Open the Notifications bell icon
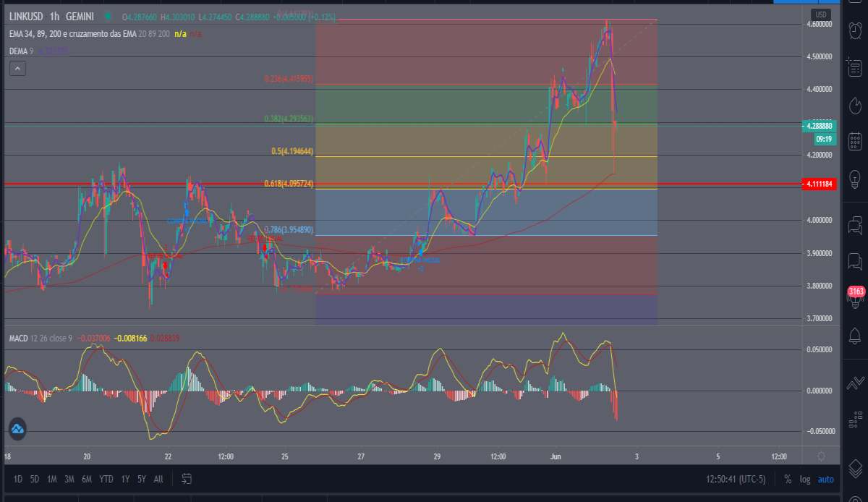The width and height of the screenshot is (868, 502). (x=856, y=335)
